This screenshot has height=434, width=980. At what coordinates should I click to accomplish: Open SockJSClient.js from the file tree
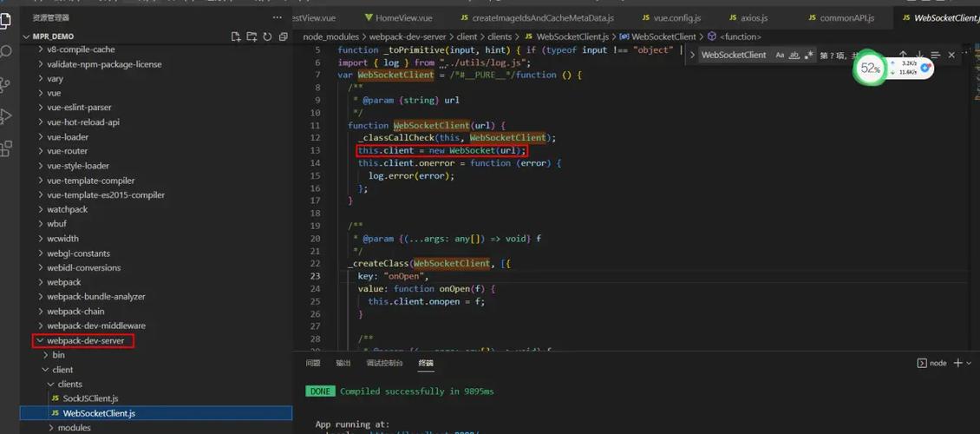[90, 398]
